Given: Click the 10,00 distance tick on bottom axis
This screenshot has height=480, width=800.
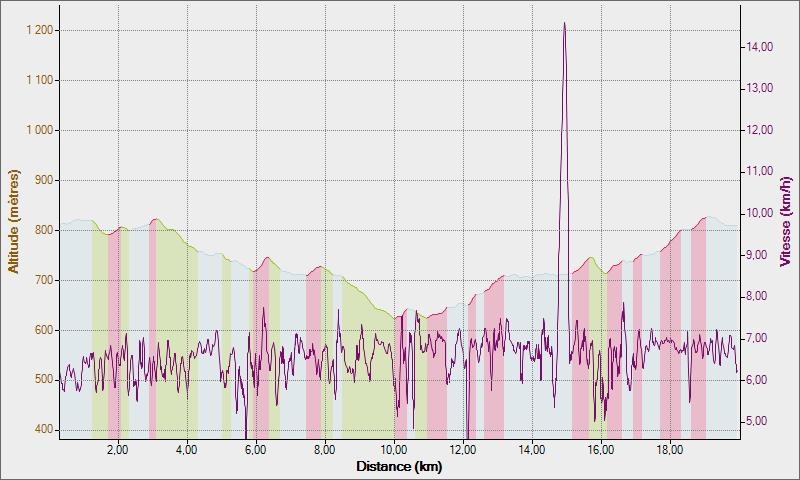Looking at the screenshot, I should coord(394,450).
